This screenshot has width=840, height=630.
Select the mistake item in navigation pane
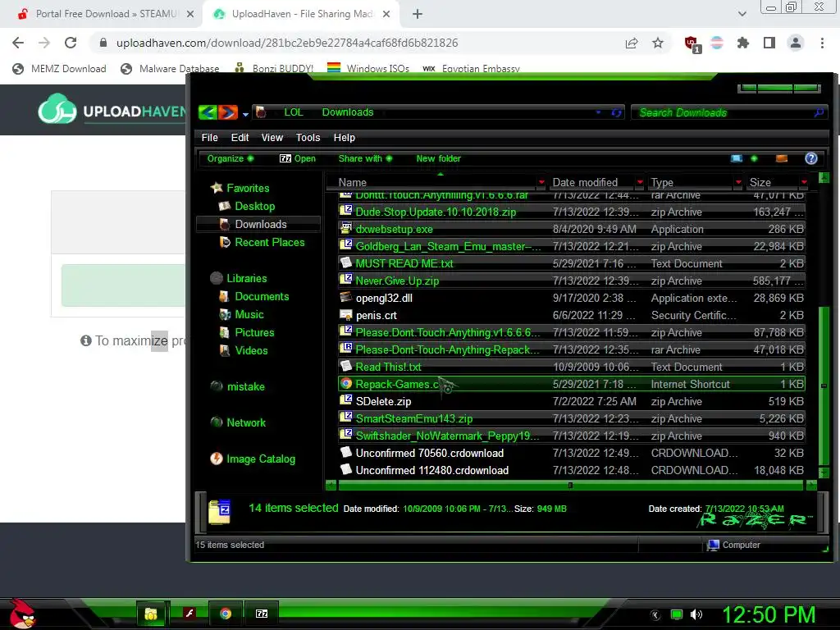click(245, 387)
